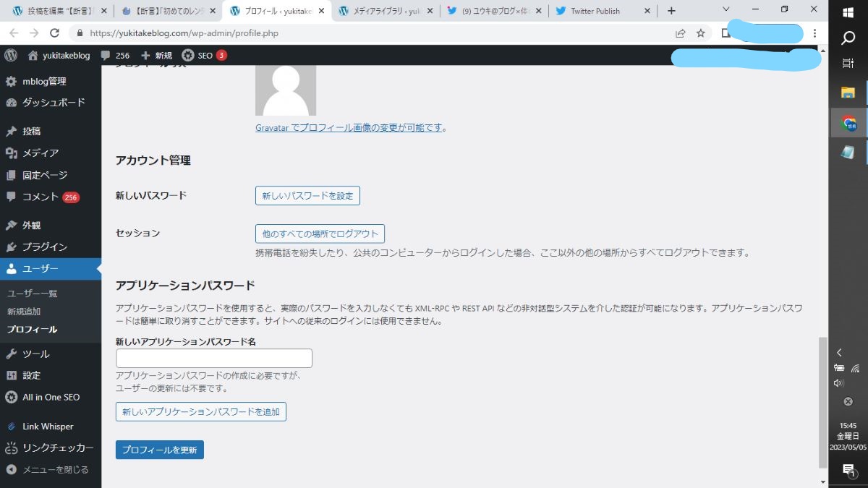Reload the page
Screen dimensions: 868x488
point(54,33)
